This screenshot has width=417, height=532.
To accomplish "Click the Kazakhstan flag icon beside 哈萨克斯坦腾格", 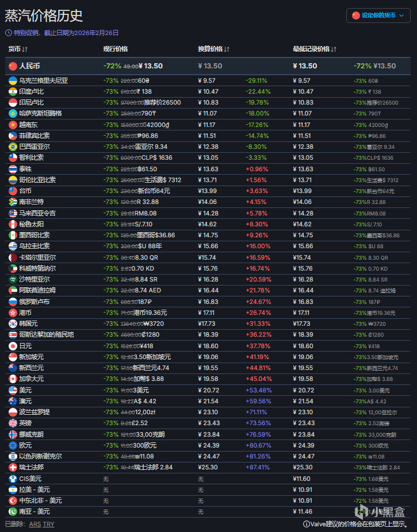I will (x=13, y=113).
